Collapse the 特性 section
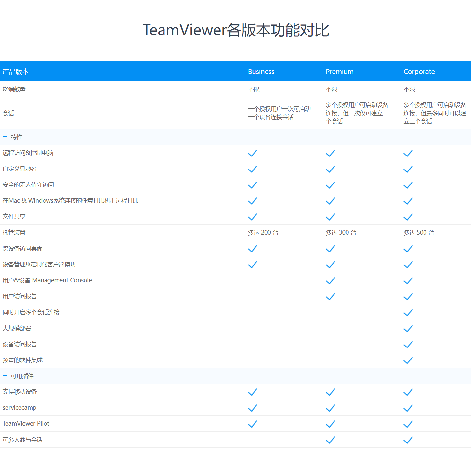Screen dimensions: 471x476 5,137
